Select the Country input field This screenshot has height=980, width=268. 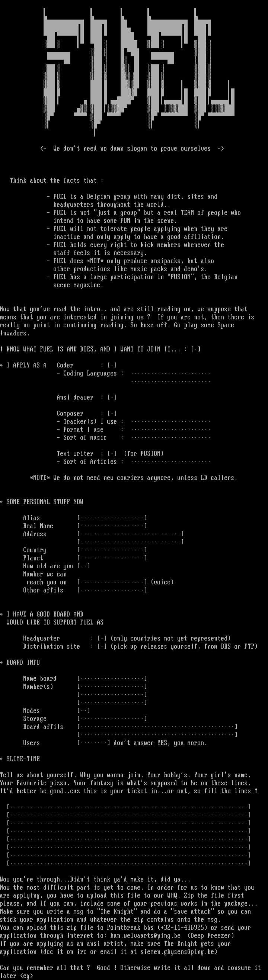112,550
